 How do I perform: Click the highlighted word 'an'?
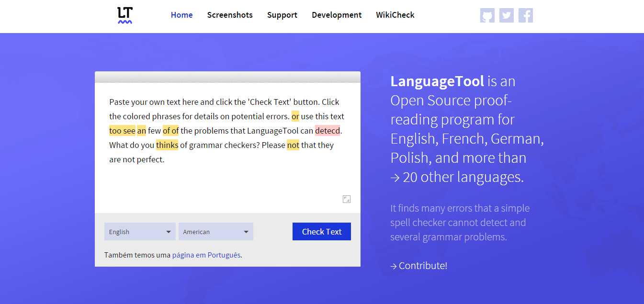[141, 131]
